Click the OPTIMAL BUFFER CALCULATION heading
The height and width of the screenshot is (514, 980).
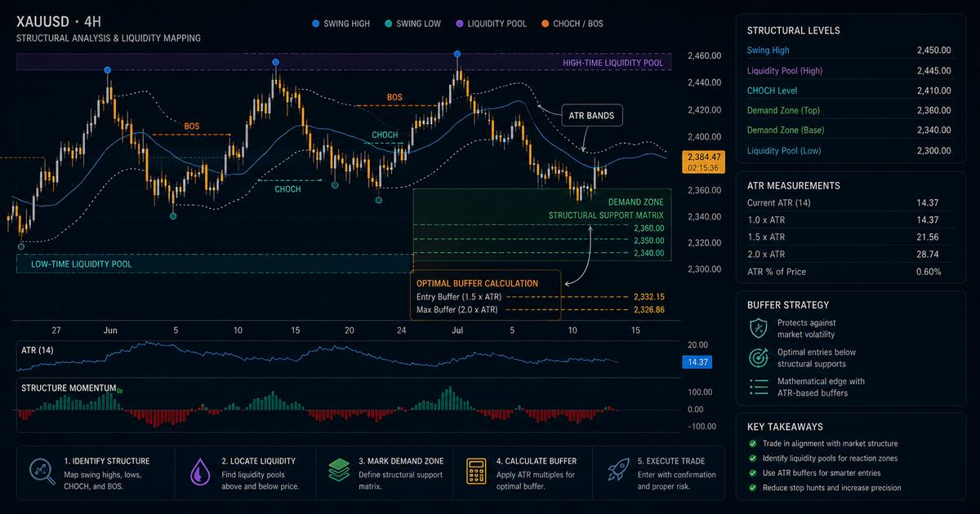tap(477, 283)
